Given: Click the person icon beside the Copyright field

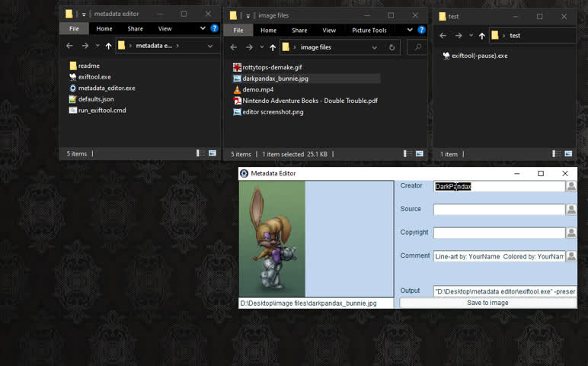Looking at the screenshot, I should point(570,233).
